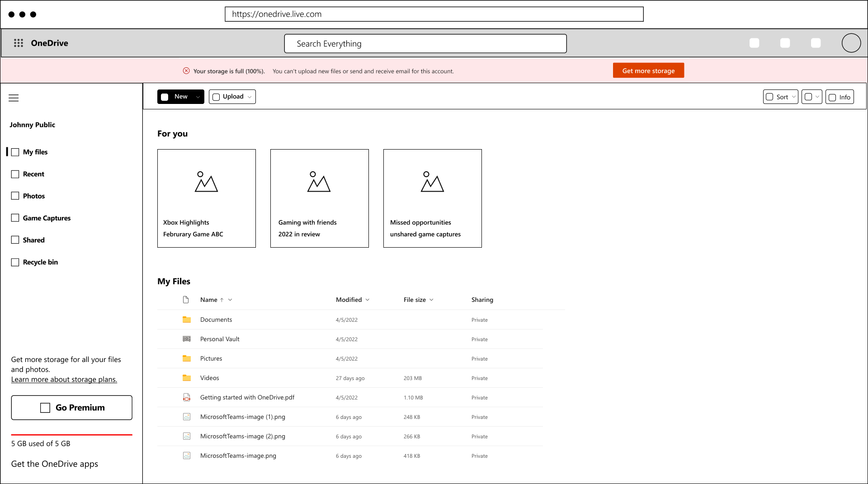This screenshot has width=868, height=484.
Task: Click the Photos sidebar icon
Action: pyautogui.click(x=15, y=196)
